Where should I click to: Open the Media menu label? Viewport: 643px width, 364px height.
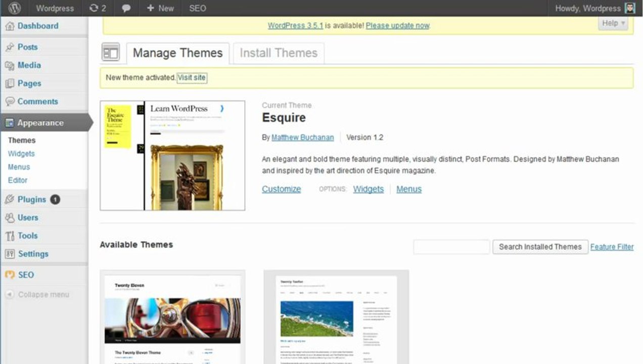pos(29,65)
